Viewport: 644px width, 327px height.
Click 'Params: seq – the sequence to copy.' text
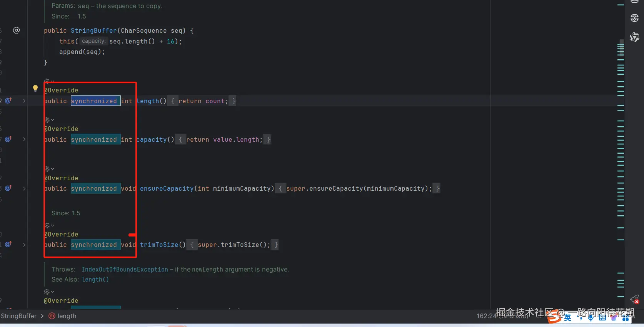(x=107, y=6)
